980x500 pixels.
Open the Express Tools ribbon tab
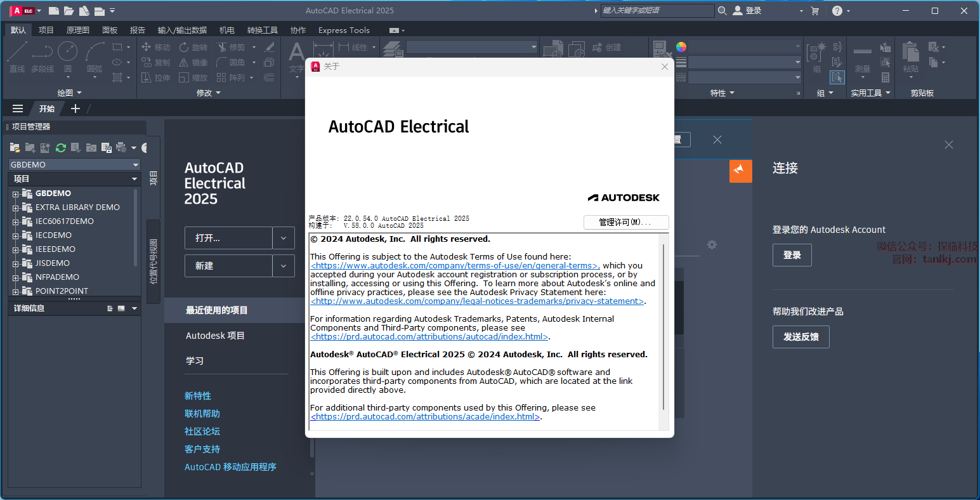[344, 30]
